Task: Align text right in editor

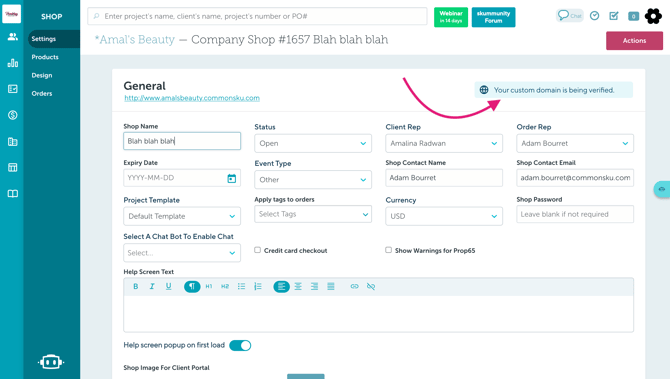Action: coord(314,286)
